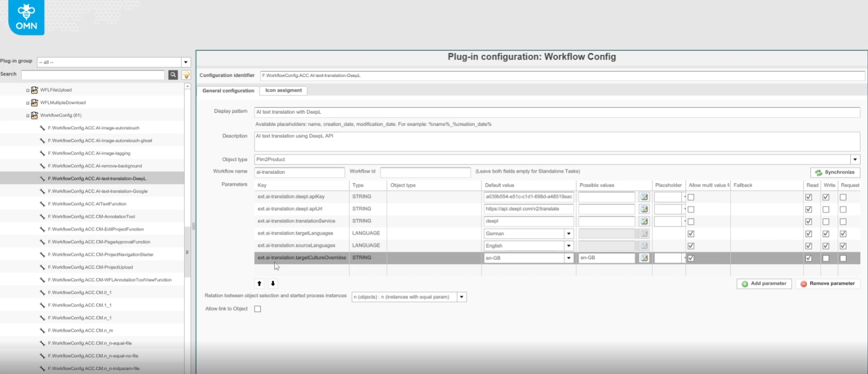Click the wrench icon for AI-remove-background
The height and width of the screenshot is (374, 868).
(42, 166)
